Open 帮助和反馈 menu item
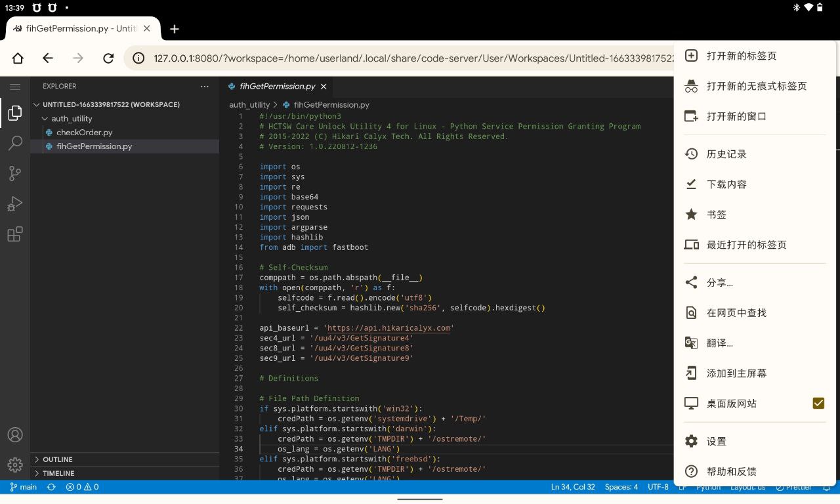 coord(755,472)
